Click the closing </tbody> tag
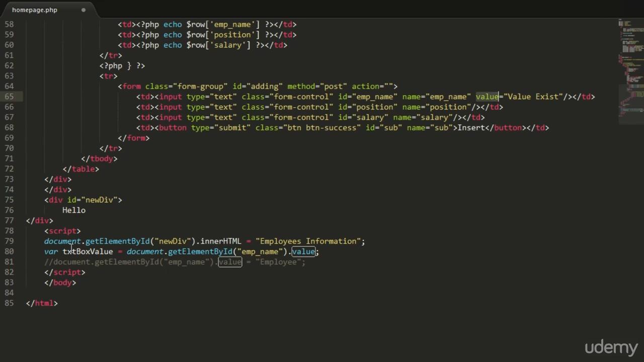Image resolution: width=644 pixels, height=362 pixels. coord(99,158)
